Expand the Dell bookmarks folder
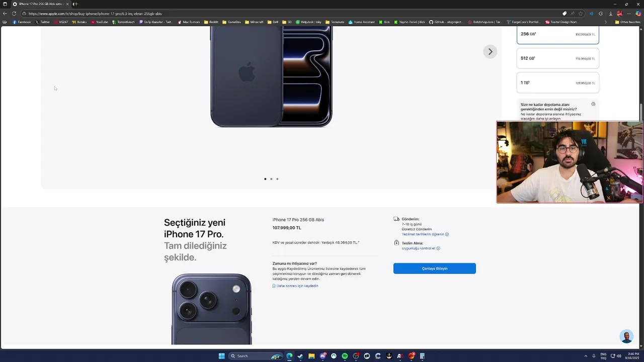Viewport: 644px width, 362px height. click(273, 22)
